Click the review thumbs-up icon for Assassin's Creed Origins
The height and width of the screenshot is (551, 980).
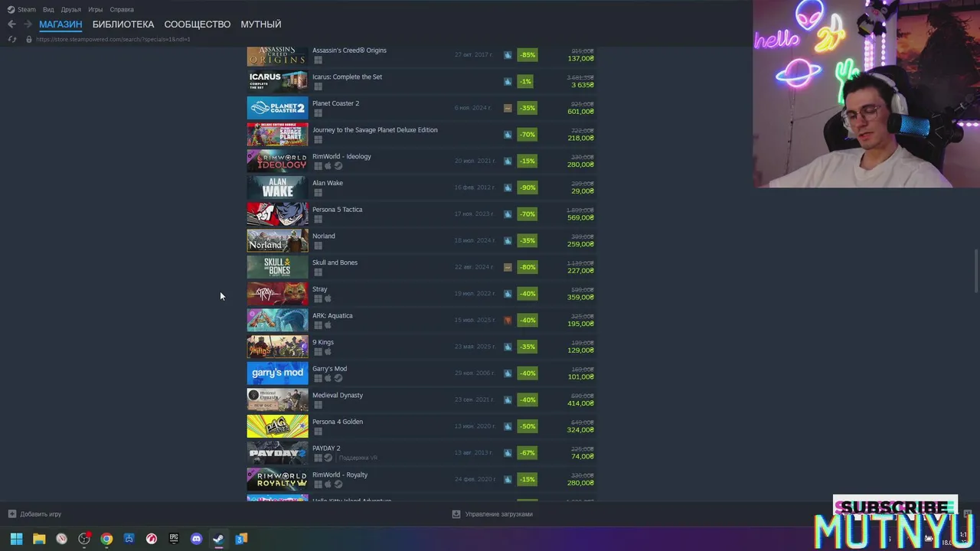[x=508, y=55]
